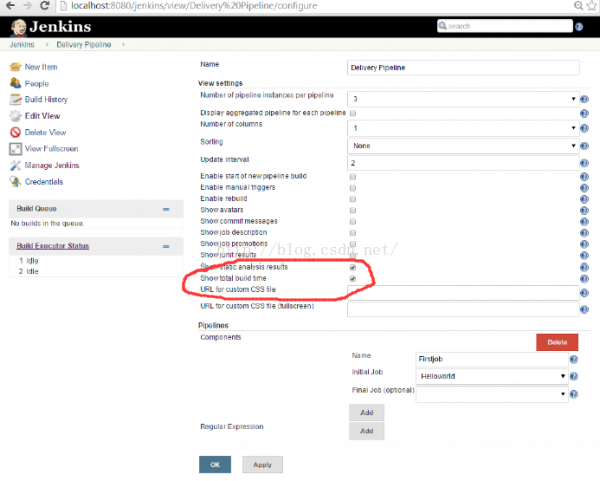The width and height of the screenshot is (600, 481).
Task: Click the Apply button
Action: point(262,465)
